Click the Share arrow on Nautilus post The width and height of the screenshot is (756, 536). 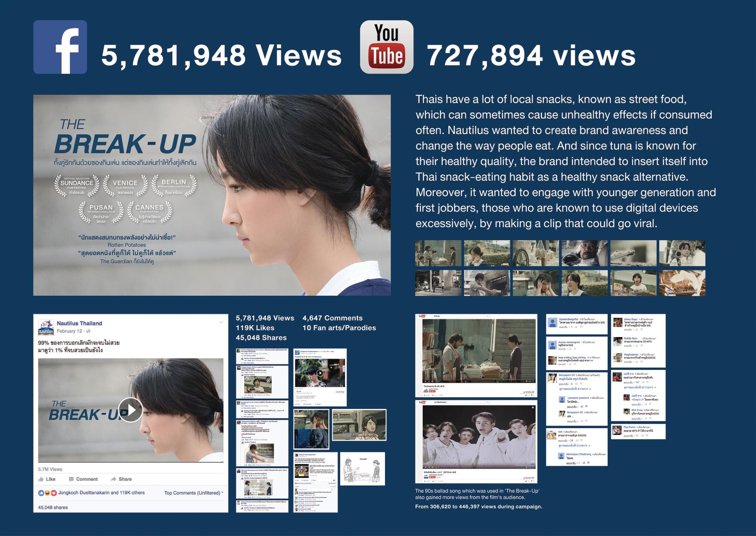[114, 479]
